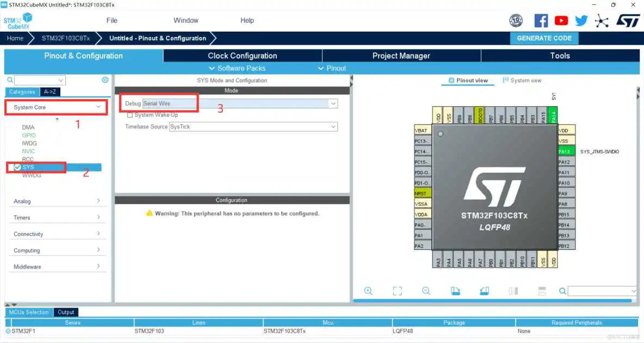Viewport: 644px width, 343px height.
Task: Select the Pinout view tab
Action: 468,80
